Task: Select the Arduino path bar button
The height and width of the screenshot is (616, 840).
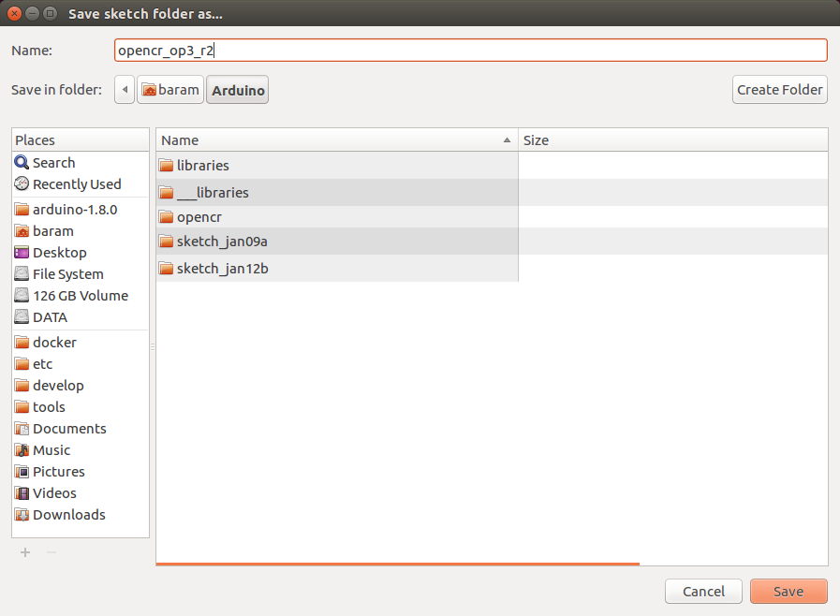Action: pyautogui.click(x=237, y=90)
